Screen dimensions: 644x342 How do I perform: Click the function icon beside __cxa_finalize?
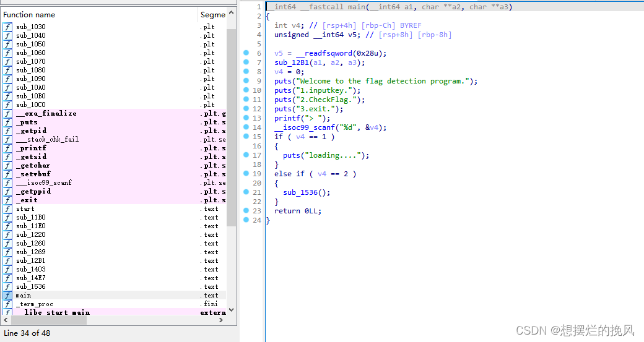point(7,113)
